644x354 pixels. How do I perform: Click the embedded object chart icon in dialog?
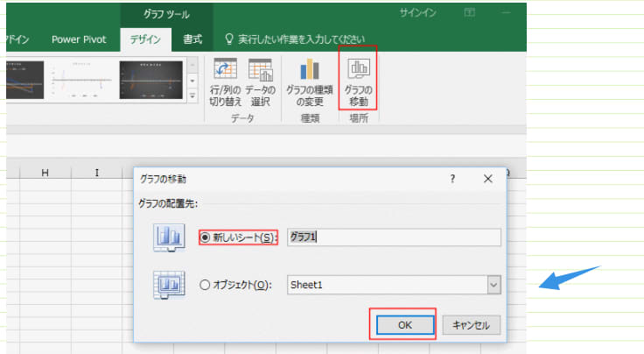click(x=168, y=285)
